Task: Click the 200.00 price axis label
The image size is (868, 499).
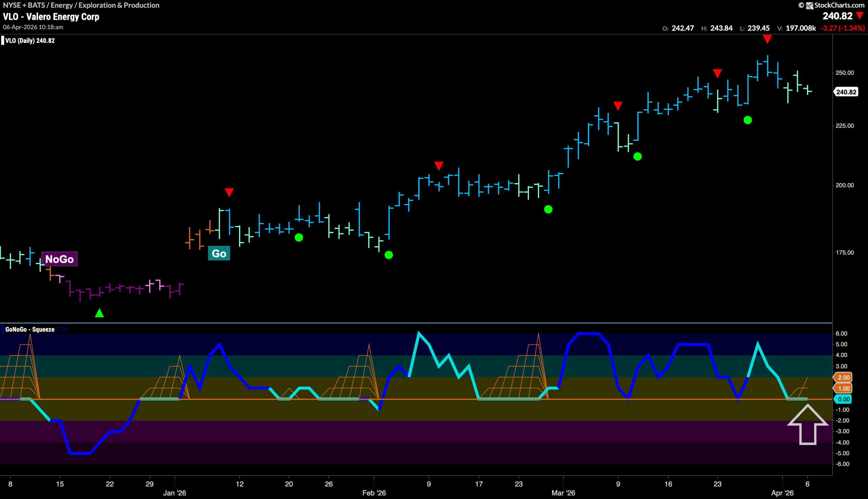Action: (x=845, y=185)
